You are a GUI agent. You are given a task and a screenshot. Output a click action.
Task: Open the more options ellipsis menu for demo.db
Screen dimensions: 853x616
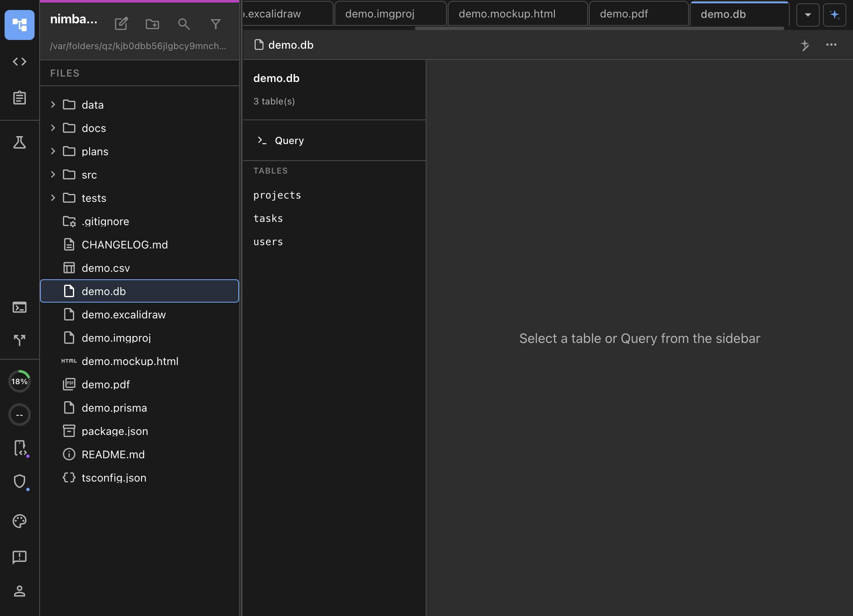831,45
